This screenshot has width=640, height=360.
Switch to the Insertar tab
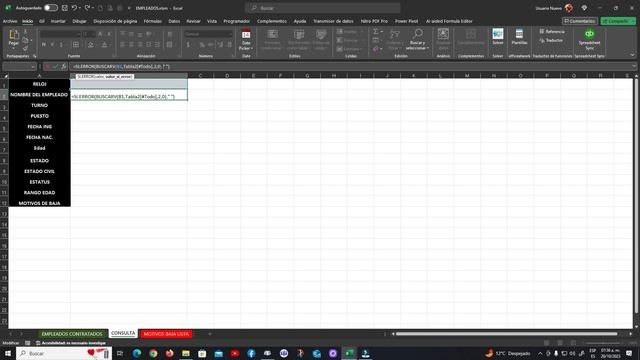pyautogui.click(x=58, y=21)
